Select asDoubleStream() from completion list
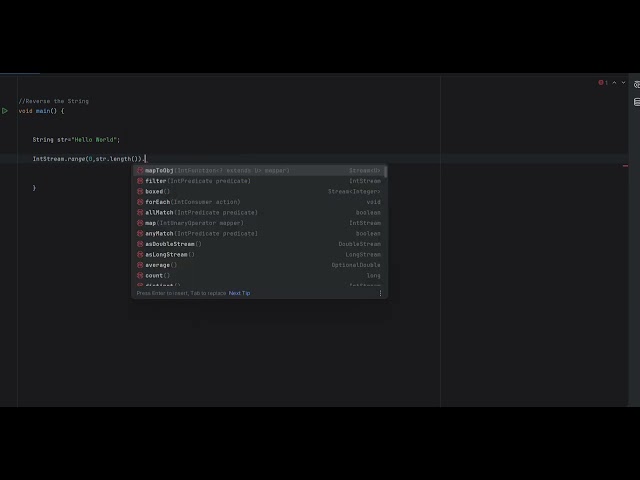The image size is (640, 480). [x=172, y=244]
